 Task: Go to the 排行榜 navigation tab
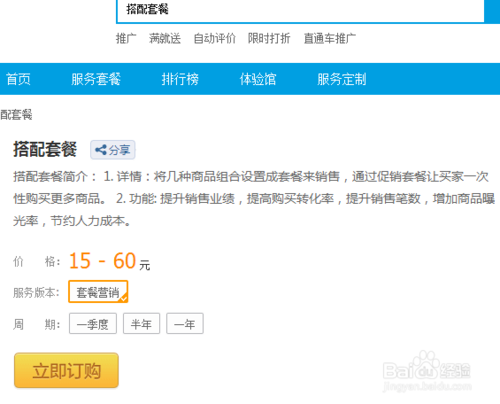(x=180, y=79)
